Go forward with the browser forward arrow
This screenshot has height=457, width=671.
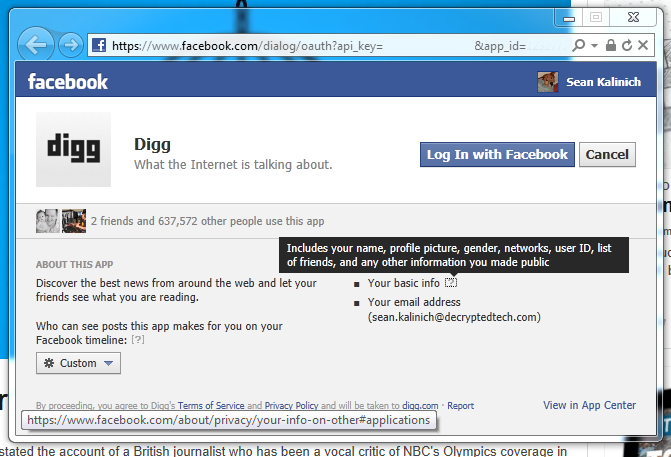click(x=71, y=45)
